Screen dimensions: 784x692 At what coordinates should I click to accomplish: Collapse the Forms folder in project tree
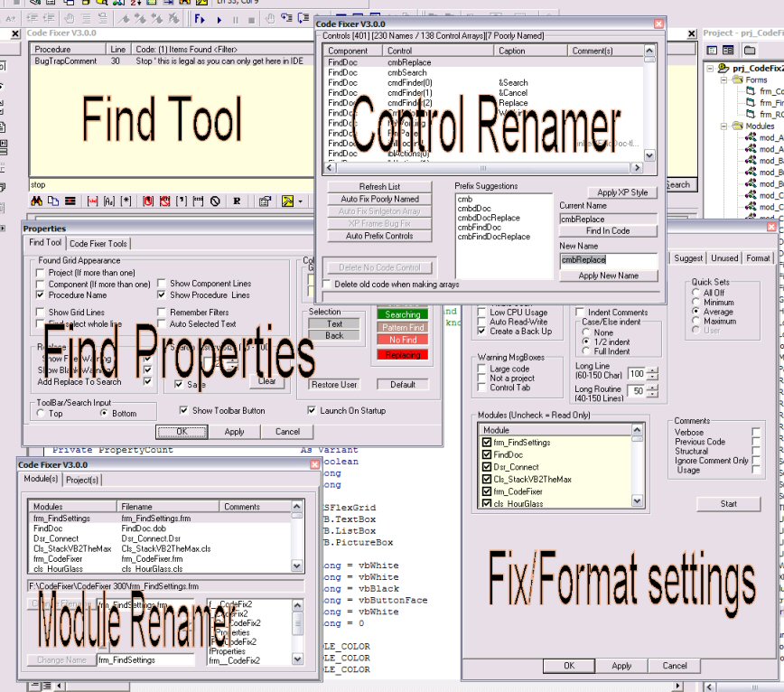(724, 79)
